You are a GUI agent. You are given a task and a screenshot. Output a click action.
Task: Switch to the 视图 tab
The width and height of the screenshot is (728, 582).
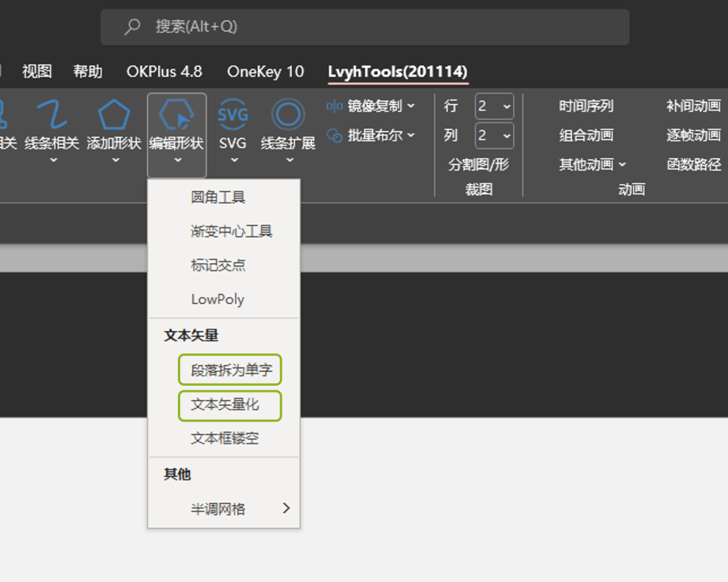click(x=37, y=71)
